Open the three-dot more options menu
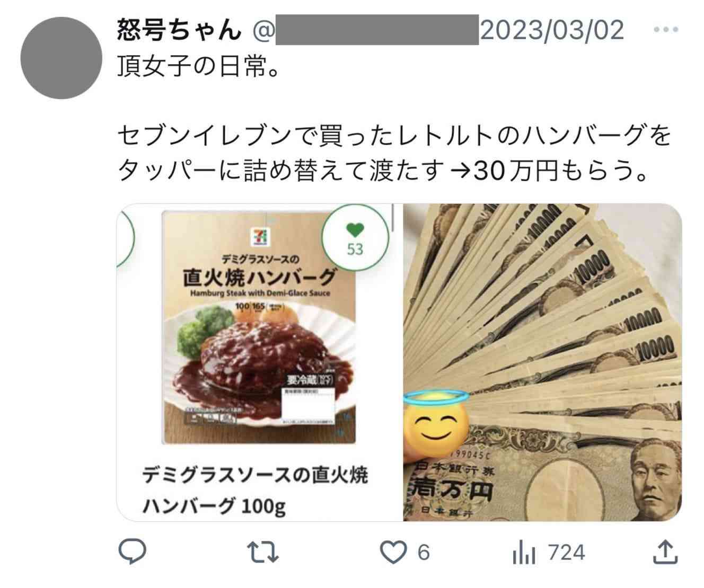Screen dimensions: 704x588 click(x=666, y=30)
